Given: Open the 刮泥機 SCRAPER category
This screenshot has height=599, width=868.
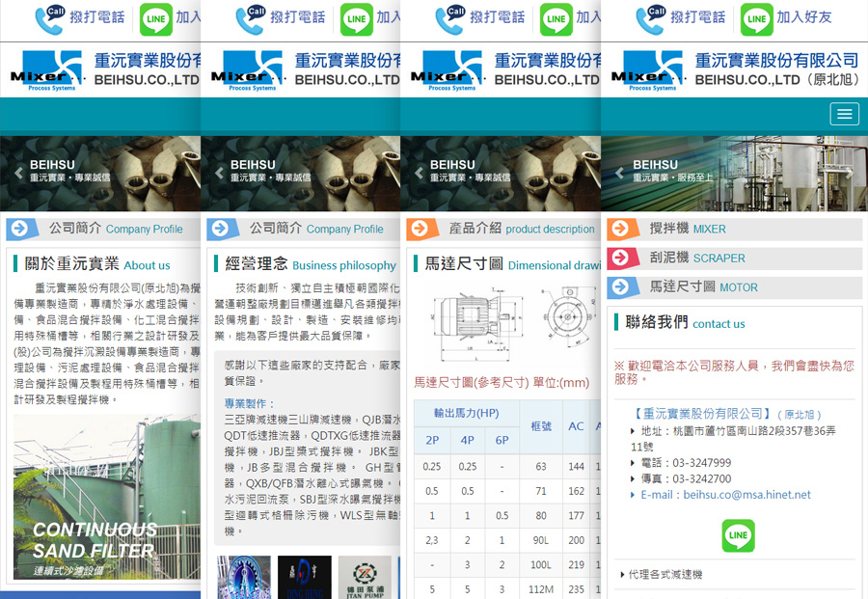Looking at the screenshot, I should point(735,258).
